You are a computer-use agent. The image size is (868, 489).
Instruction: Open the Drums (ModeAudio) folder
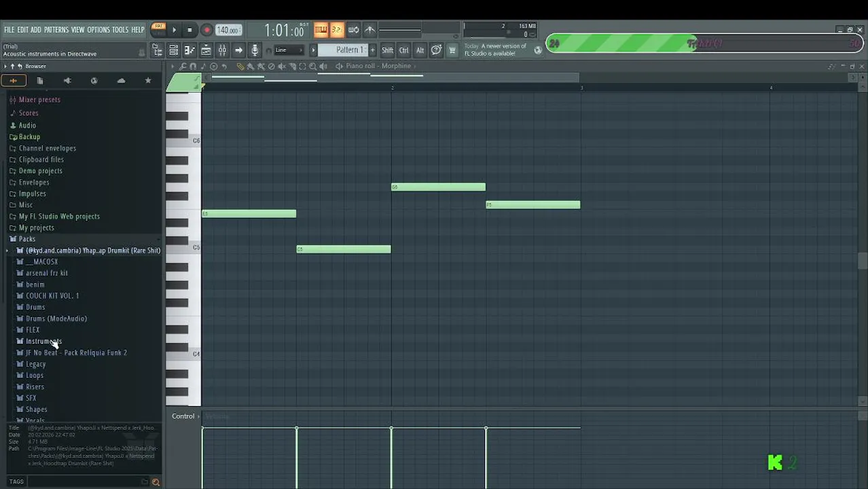pos(56,319)
